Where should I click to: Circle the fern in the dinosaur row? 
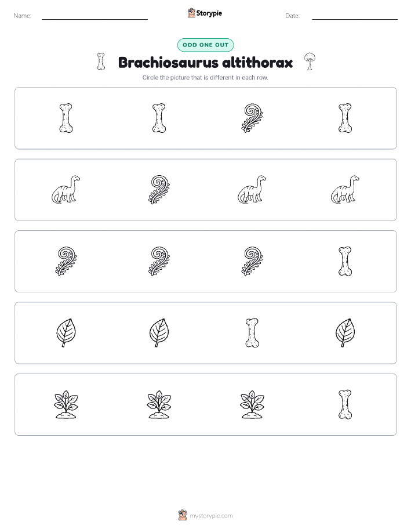point(159,190)
